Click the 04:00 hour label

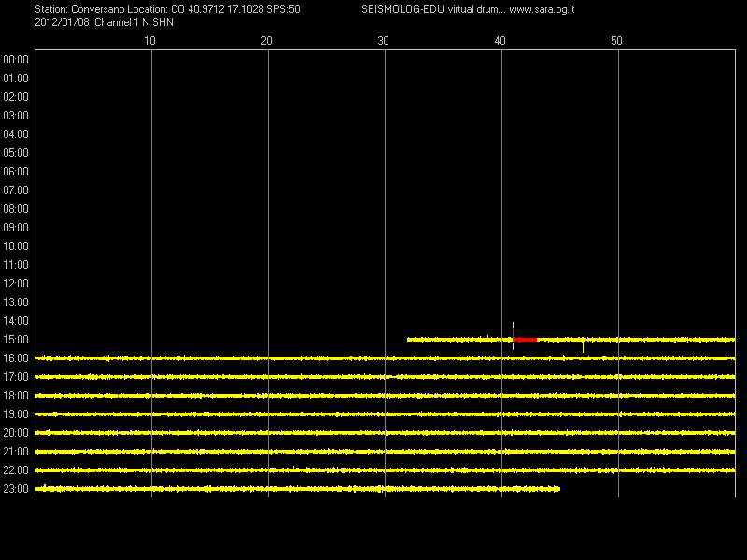coord(16,134)
